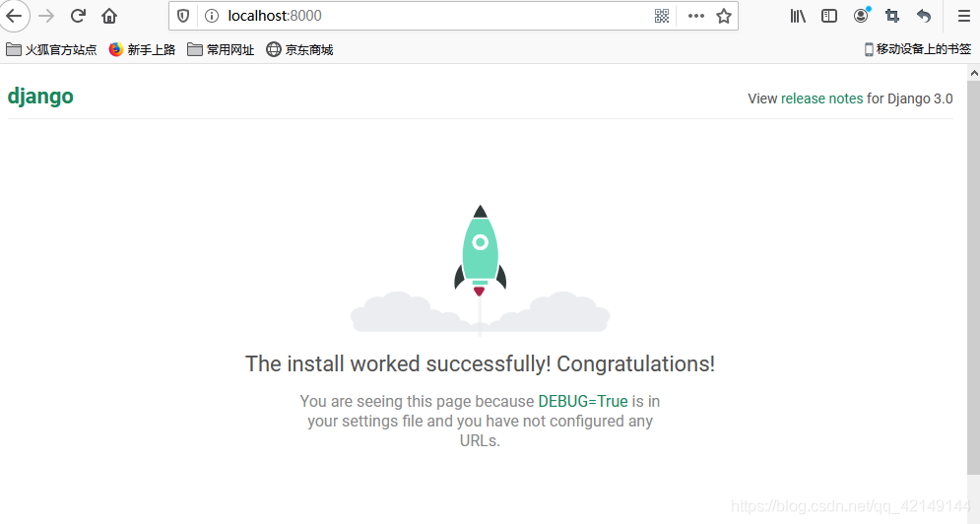
Task: Click the vertical scrollbar thumb
Action: pos(974,279)
